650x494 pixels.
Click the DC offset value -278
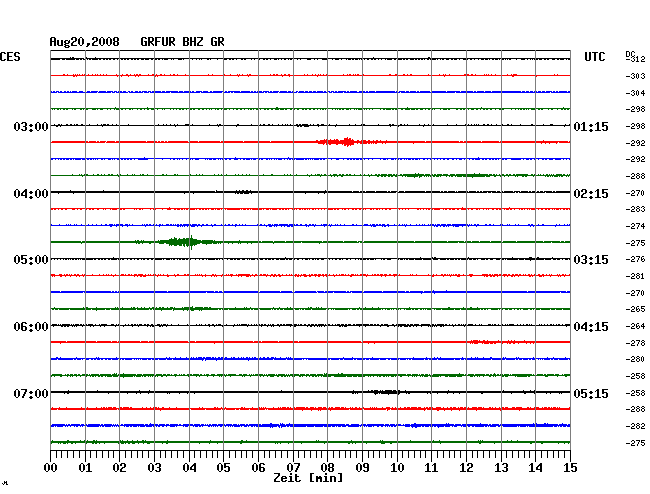click(x=635, y=343)
